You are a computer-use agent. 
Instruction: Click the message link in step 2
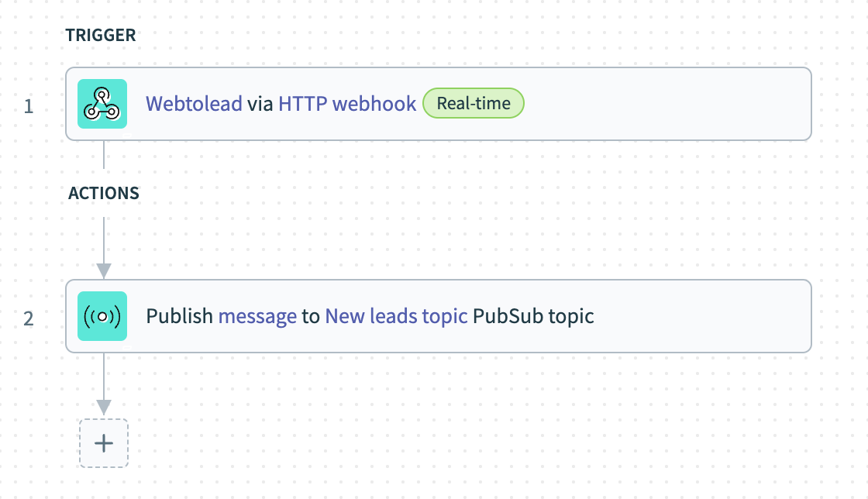tap(257, 316)
